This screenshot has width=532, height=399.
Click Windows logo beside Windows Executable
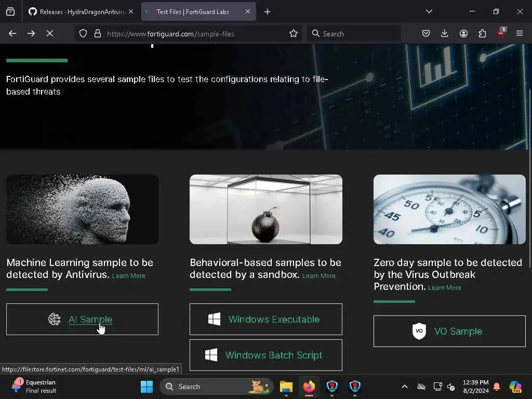coord(214,320)
